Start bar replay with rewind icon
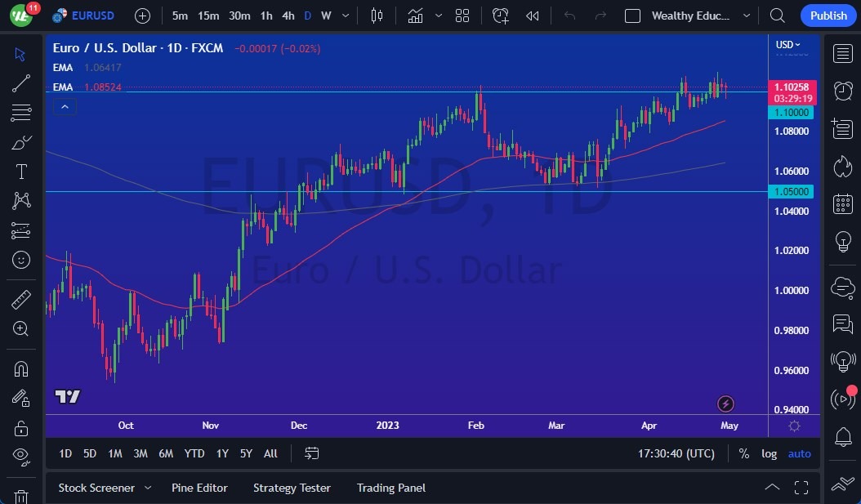This screenshot has width=861, height=504. point(532,16)
